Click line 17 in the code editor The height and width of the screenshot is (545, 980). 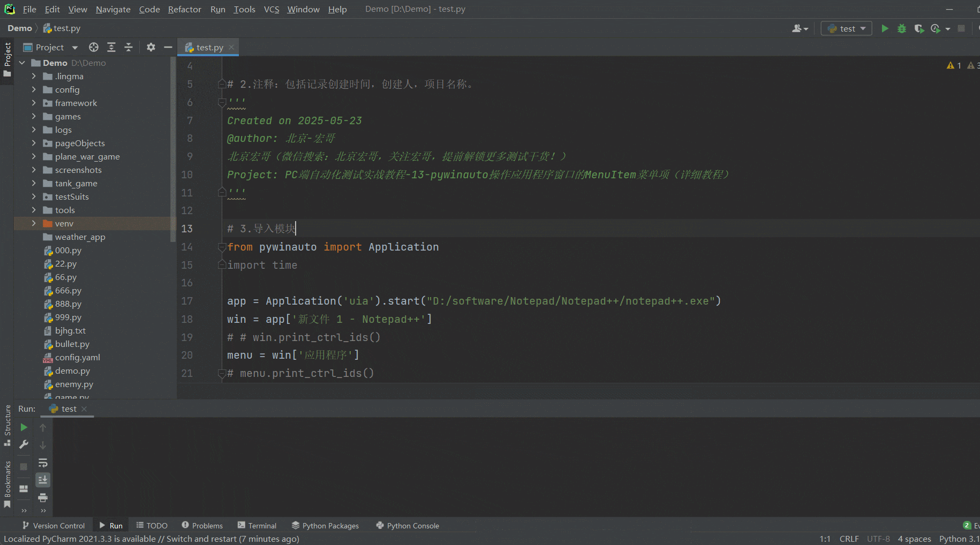(x=474, y=301)
